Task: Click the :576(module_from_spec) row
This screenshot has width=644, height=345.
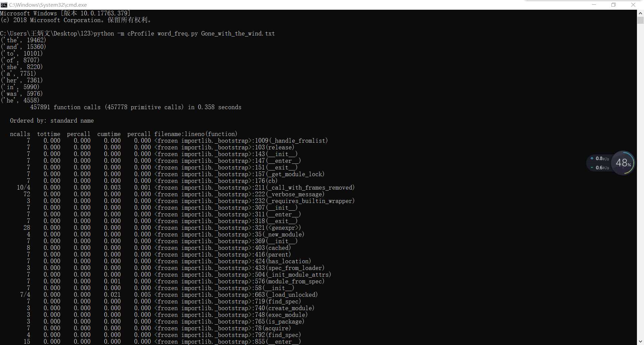Action: 176,281
